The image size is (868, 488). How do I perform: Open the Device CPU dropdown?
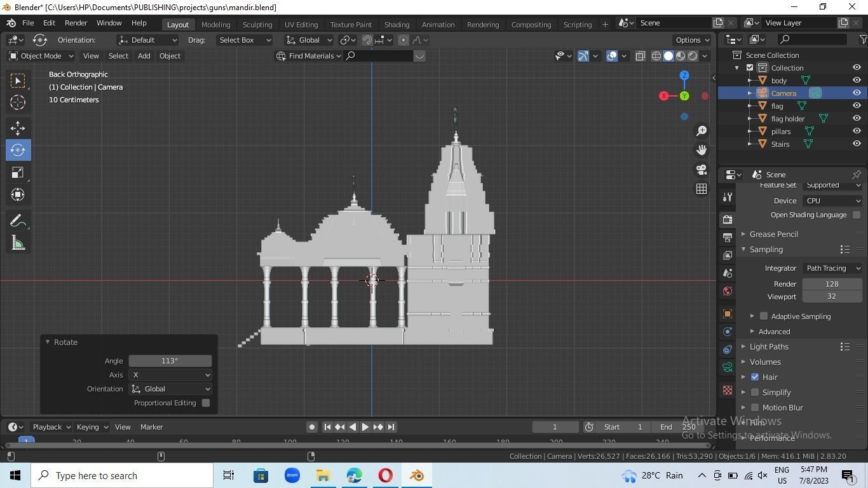[832, 201]
